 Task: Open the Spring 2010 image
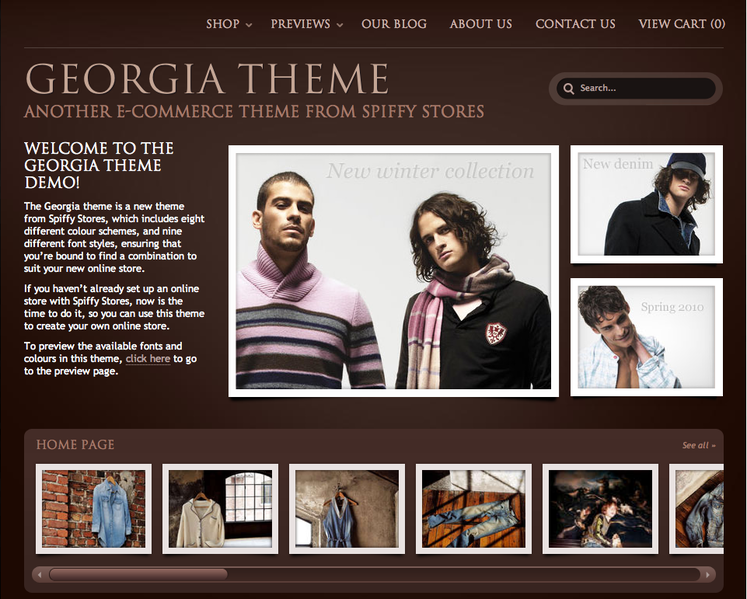(x=646, y=337)
